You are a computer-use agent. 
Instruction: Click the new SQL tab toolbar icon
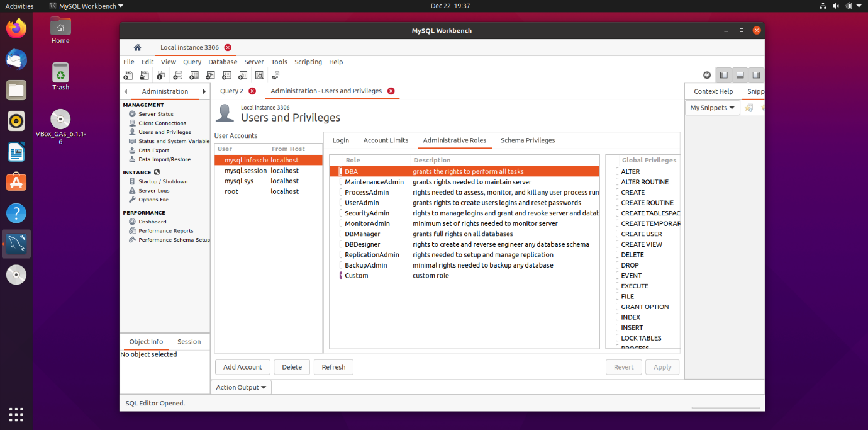[x=128, y=76]
